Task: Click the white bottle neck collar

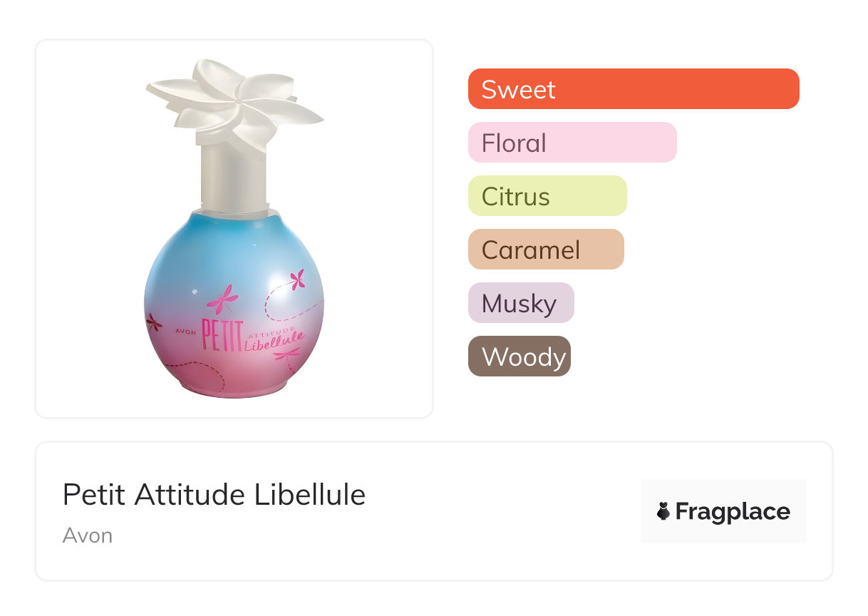Action: click(x=234, y=177)
